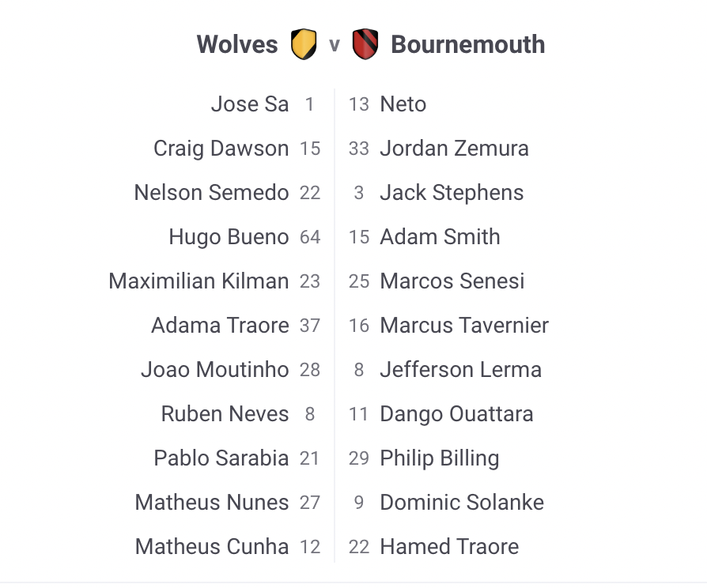The image size is (707, 588).
Task: Click Joao Moutinho in Wolves list
Action: click(214, 370)
